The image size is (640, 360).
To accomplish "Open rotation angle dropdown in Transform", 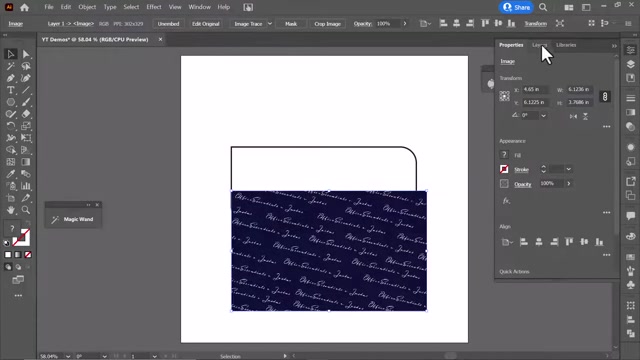I will pos(543,116).
